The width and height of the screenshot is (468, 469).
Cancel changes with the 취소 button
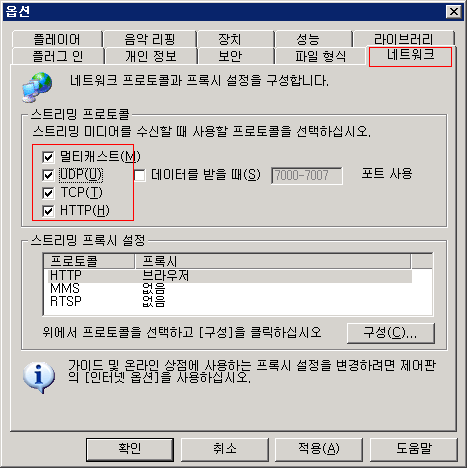[225, 449]
